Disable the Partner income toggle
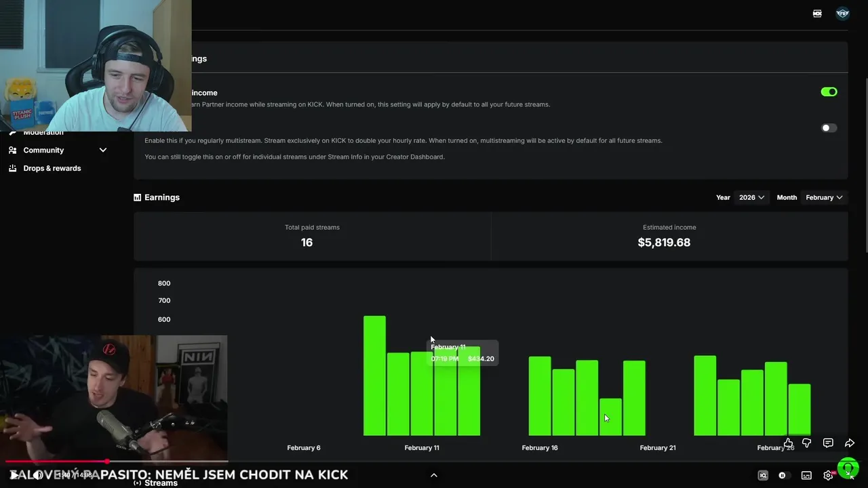The width and height of the screenshot is (868, 488). click(x=829, y=91)
